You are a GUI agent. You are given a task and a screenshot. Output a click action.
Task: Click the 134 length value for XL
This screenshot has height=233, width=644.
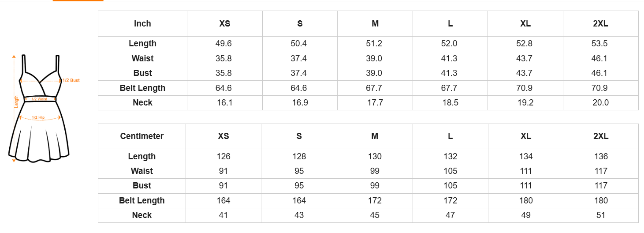pos(525,157)
